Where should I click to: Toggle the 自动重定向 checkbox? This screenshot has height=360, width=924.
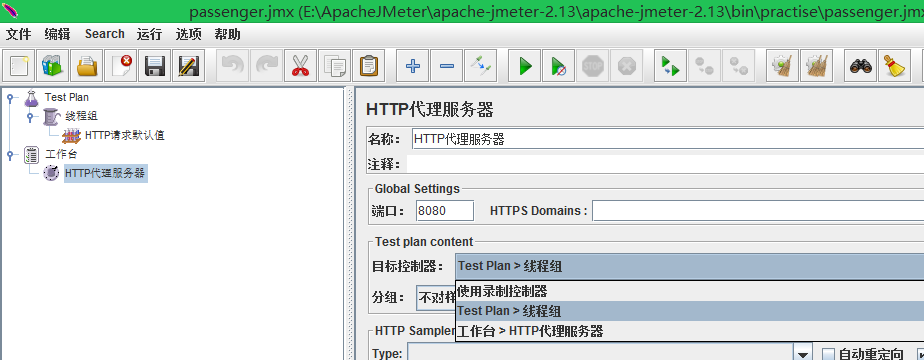click(829, 354)
